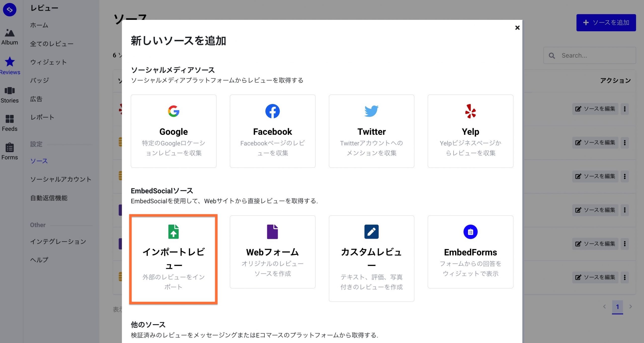Open 広告 menu item

(36, 99)
